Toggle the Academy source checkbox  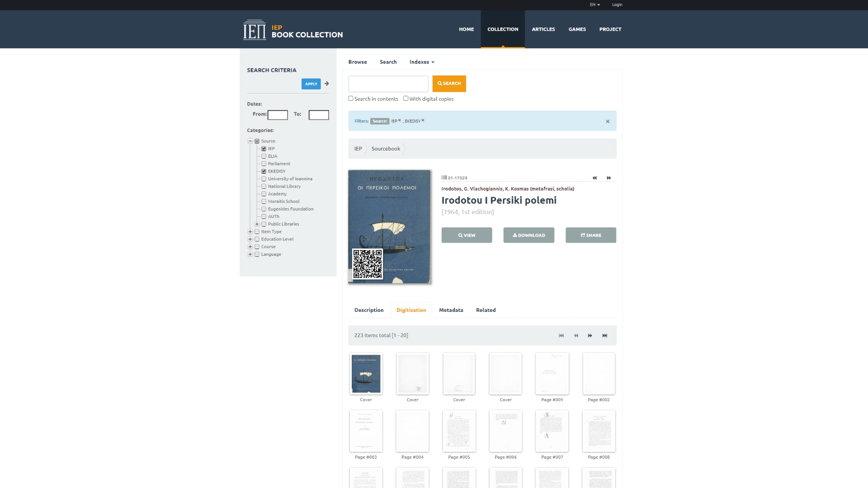click(264, 194)
